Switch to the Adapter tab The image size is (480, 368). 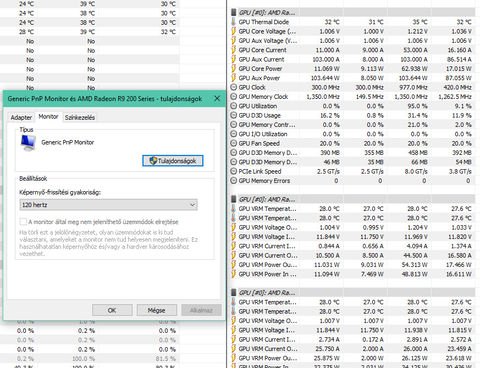tap(21, 117)
